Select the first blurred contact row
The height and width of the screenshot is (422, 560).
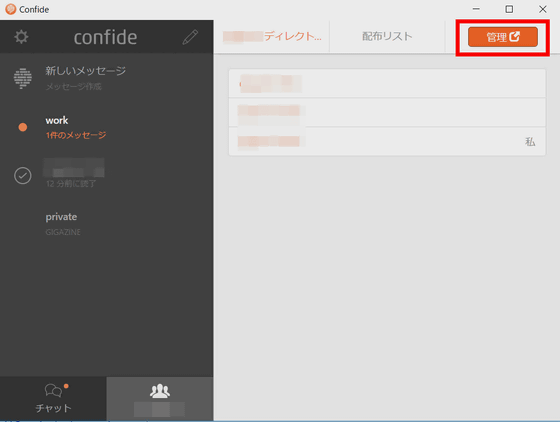[x=387, y=84]
